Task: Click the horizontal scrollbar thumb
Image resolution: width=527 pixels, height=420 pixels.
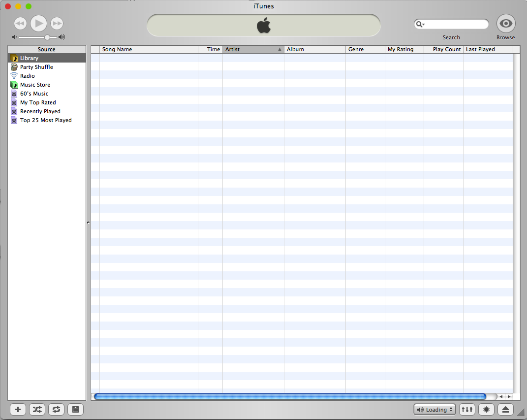Action: tap(290, 396)
